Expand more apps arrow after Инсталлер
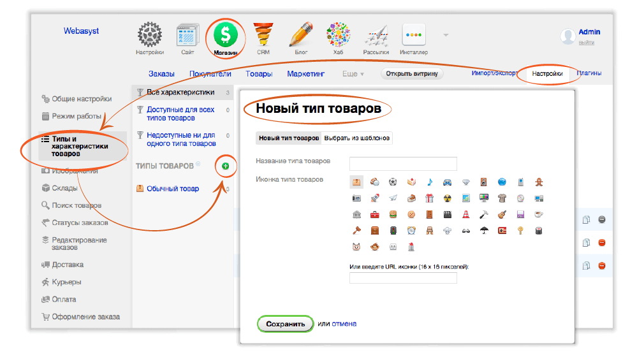 click(446, 35)
